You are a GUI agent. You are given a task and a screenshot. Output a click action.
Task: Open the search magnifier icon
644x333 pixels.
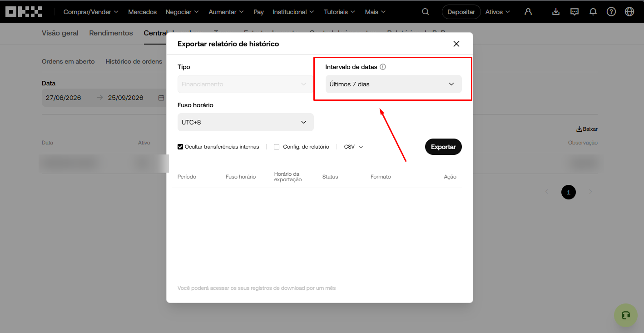(x=426, y=12)
